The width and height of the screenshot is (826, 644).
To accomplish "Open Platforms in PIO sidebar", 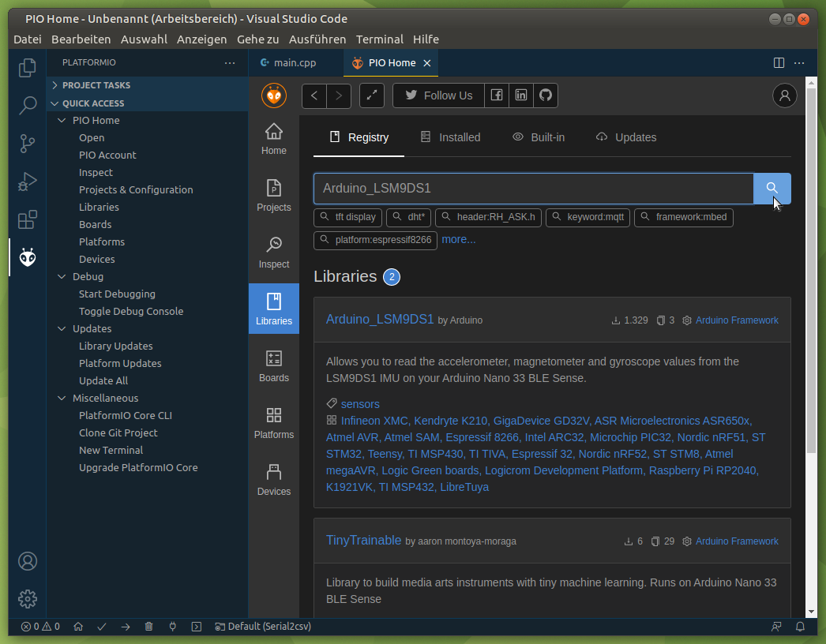I will 274,423.
